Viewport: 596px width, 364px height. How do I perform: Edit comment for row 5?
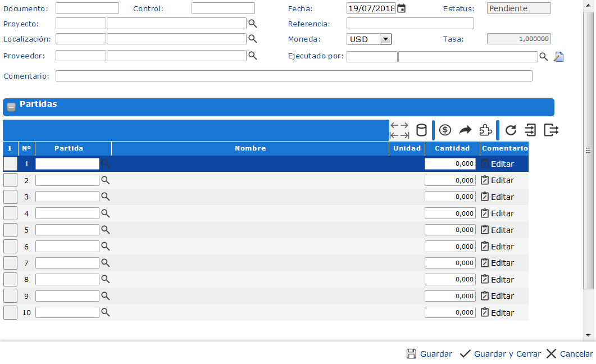498,230
